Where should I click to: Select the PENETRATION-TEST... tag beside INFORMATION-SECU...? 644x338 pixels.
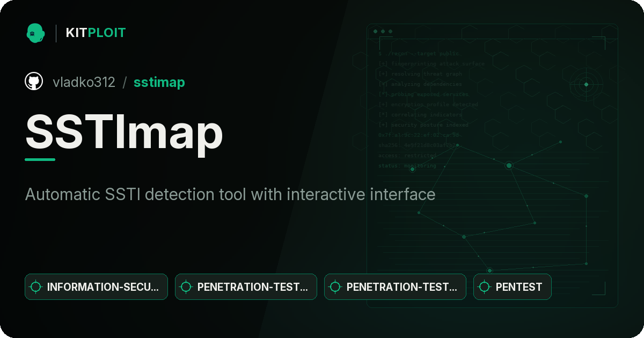pos(246,287)
